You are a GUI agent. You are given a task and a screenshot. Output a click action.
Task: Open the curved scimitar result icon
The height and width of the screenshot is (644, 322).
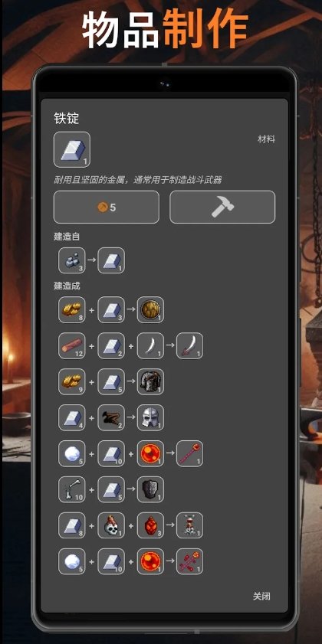pyautogui.click(x=189, y=346)
